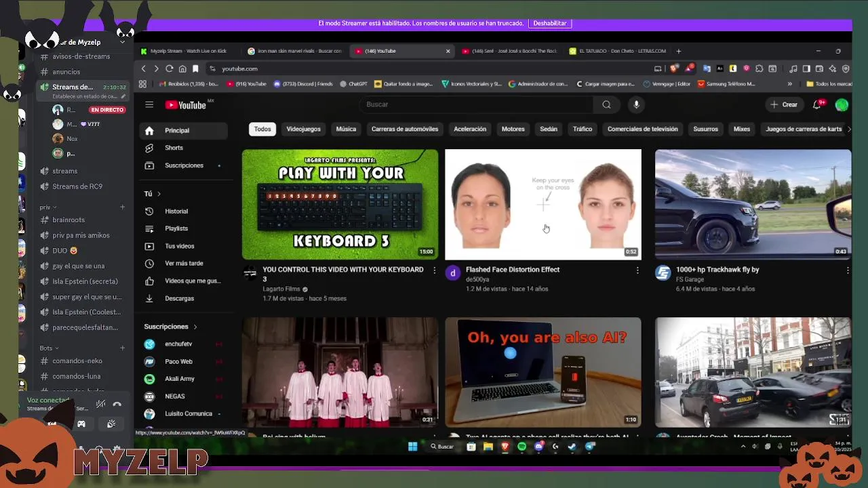868x488 pixels.
Task: Go back with the browser back arrow
Action: [x=143, y=68]
